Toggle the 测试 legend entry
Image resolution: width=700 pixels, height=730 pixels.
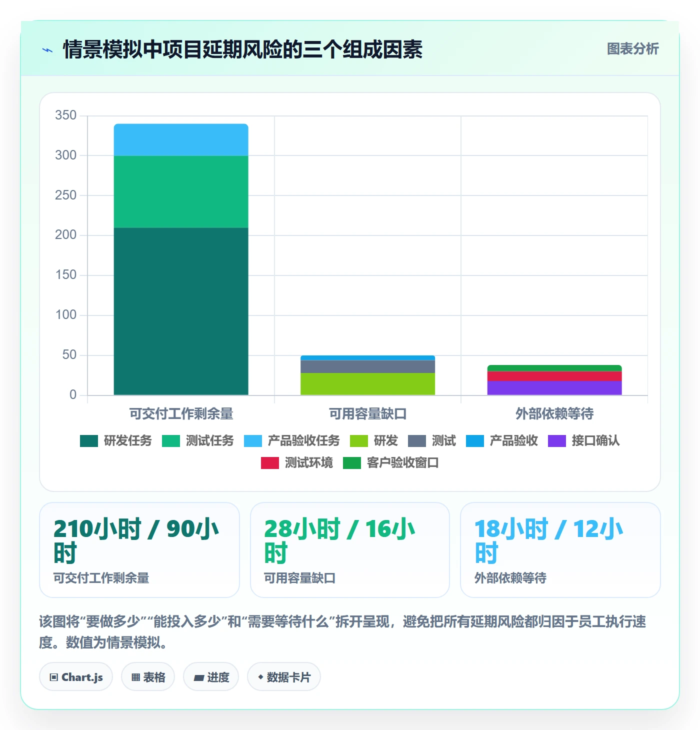click(x=432, y=440)
